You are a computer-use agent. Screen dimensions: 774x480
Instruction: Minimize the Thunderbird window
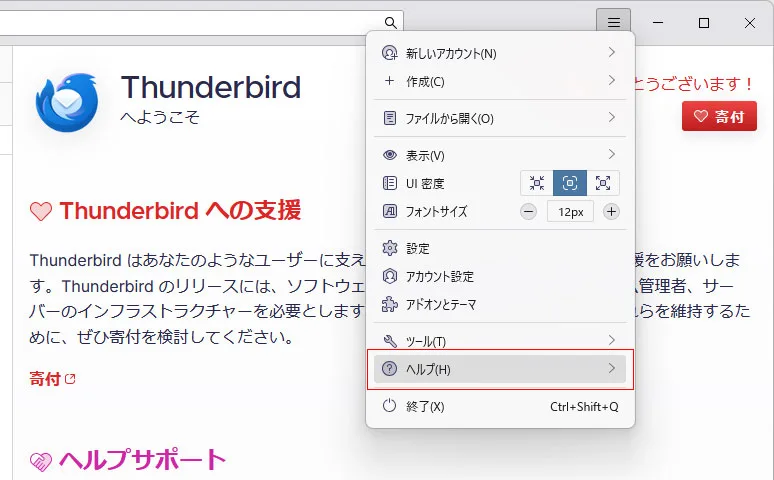coord(658,23)
